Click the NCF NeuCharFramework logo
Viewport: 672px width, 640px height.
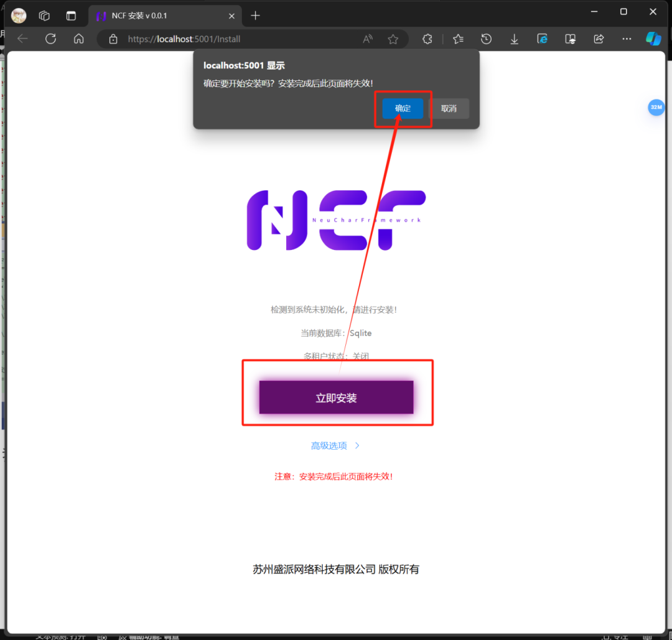(336, 220)
